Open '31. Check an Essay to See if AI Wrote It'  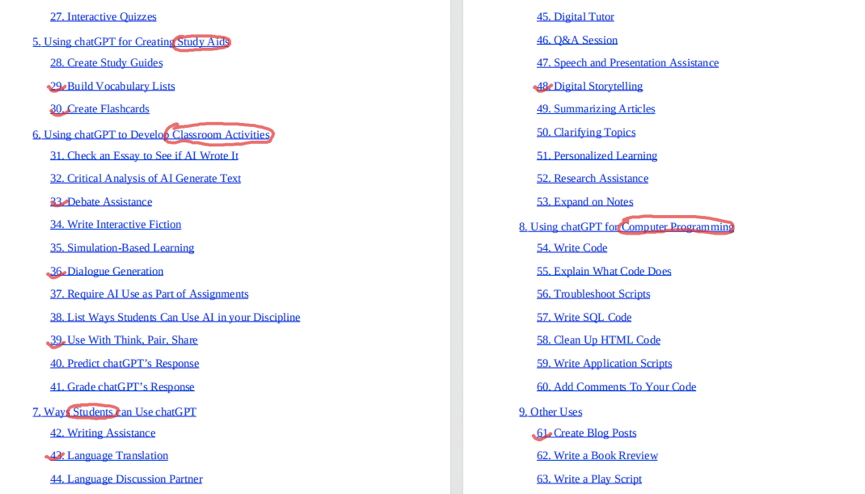(x=145, y=156)
